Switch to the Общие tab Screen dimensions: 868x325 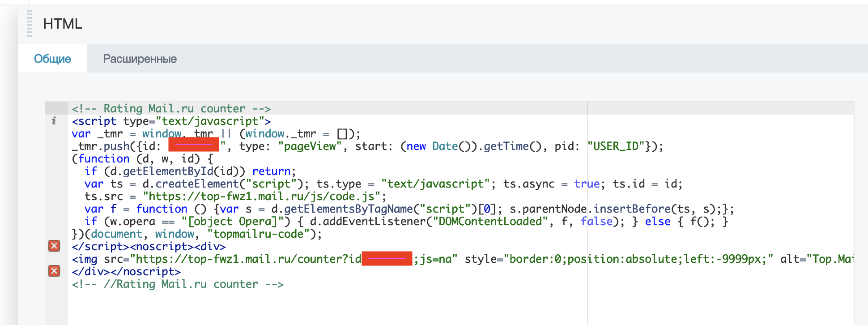click(x=52, y=59)
